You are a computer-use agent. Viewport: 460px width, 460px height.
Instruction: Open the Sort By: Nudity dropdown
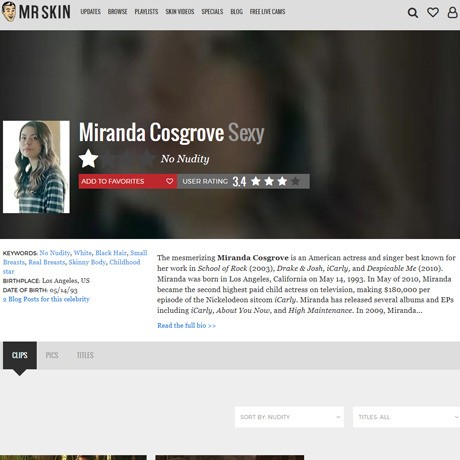[x=289, y=417]
